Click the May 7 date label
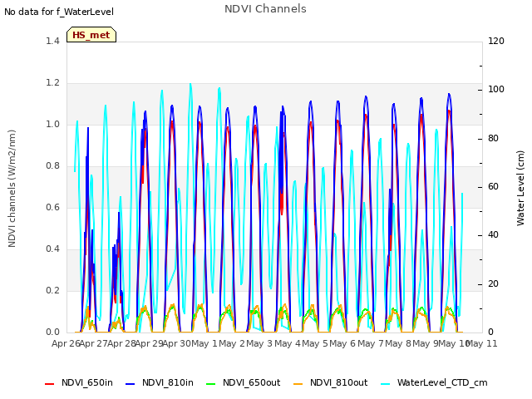532x399 pixels. point(371,343)
